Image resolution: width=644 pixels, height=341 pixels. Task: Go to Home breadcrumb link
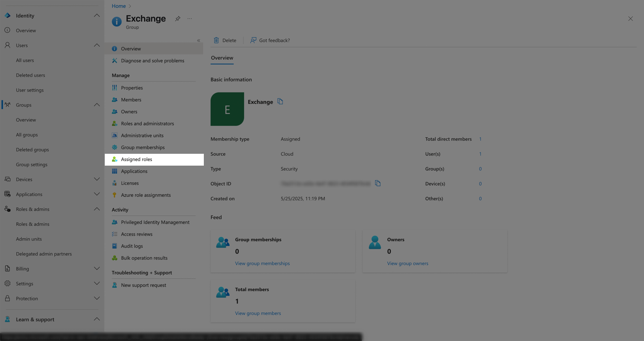[x=119, y=6]
